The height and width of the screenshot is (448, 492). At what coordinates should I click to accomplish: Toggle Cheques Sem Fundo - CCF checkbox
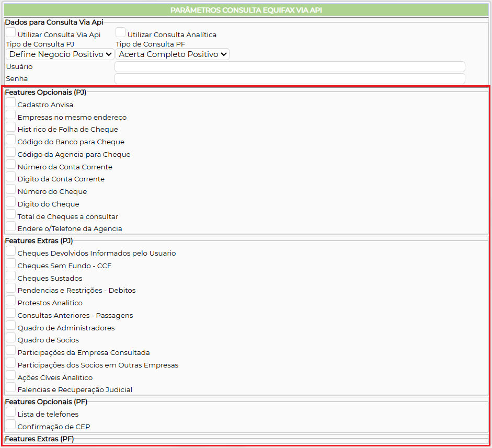(10, 263)
